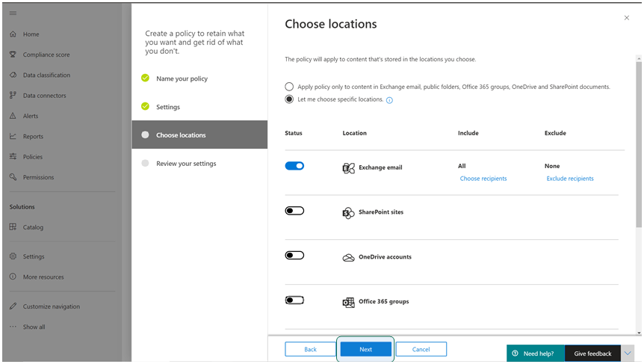Click the scrollbar down arrow
The width and height of the screenshot is (644, 364).
(x=639, y=333)
